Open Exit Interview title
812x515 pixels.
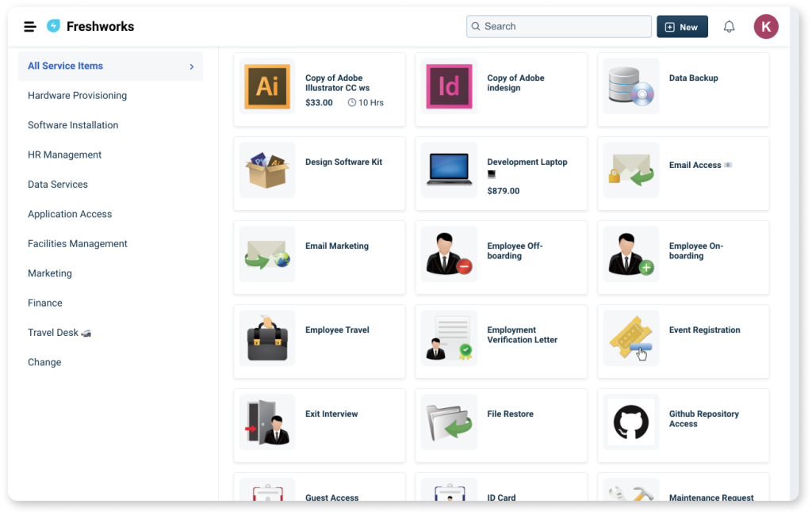click(x=331, y=414)
